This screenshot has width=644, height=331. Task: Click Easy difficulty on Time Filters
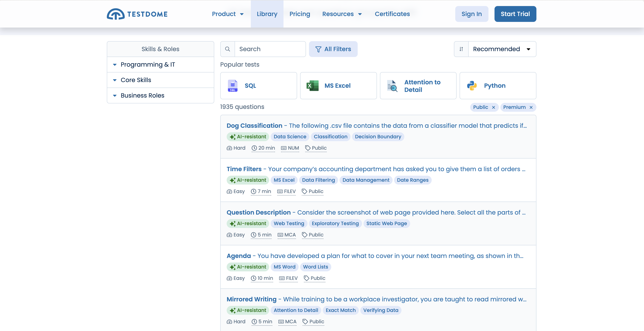236,192
